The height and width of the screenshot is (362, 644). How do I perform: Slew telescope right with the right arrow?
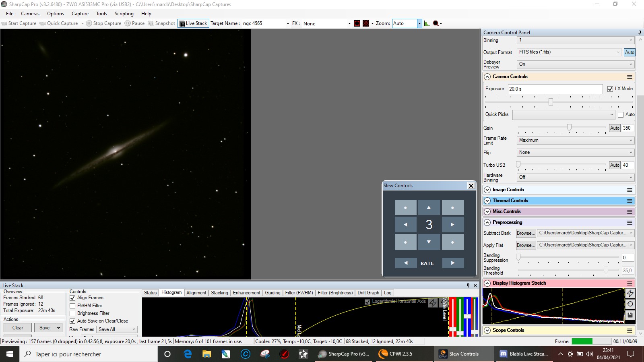[452, 225]
